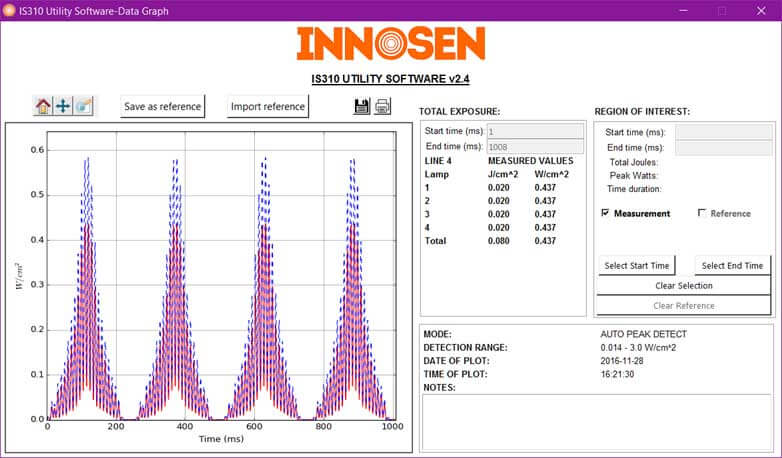Click the irradiance graph plot area
Screen dimensions: 782x458
pos(221,275)
